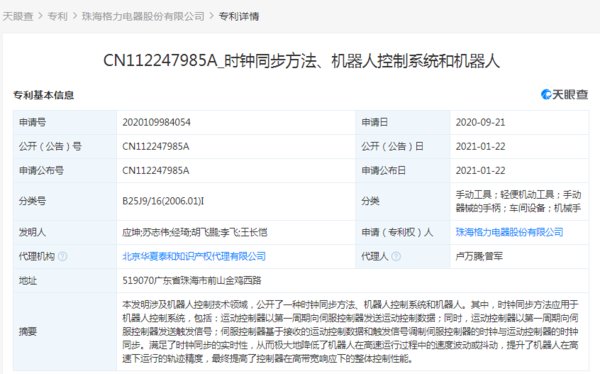Click the 申请日 label cell
The height and width of the screenshot is (374, 600).
[403, 122]
